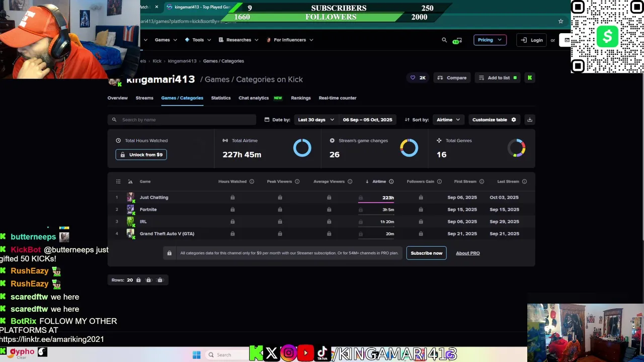Click the Total Genres donut chart
This screenshot has width=644, height=362.
pos(516,148)
